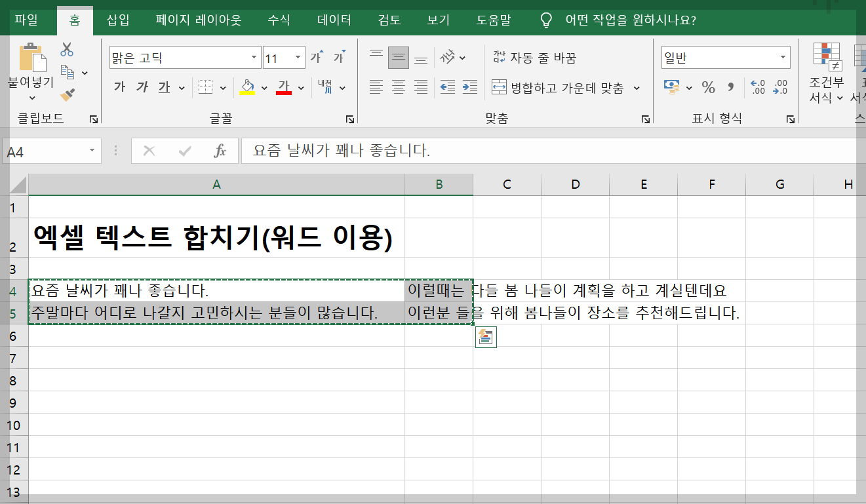Image resolution: width=866 pixels, height=504 pixels.
Task: Click the scissors Cut icon
Action: click(68, 47)
